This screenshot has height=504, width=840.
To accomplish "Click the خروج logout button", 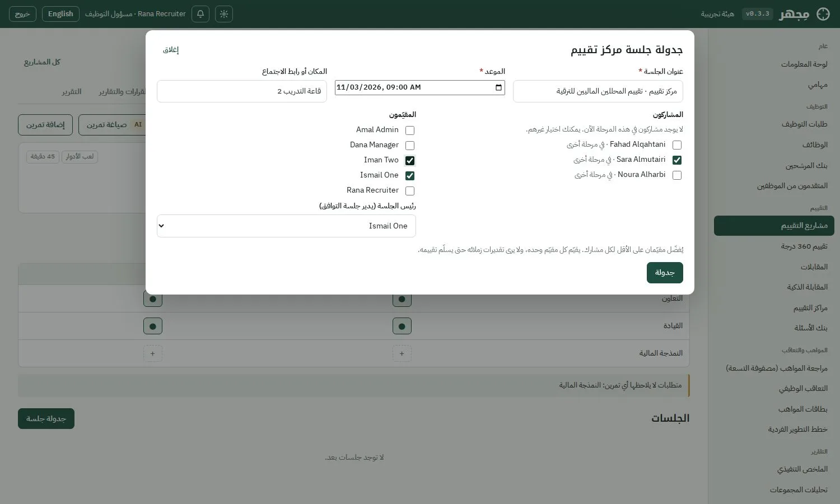I will (22, 14).
